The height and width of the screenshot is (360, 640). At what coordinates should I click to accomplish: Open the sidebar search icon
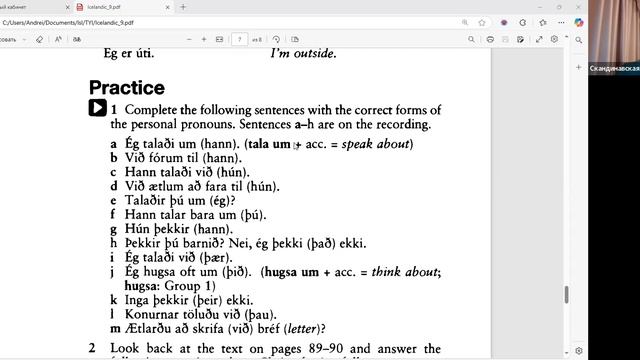tap(579, 40)
